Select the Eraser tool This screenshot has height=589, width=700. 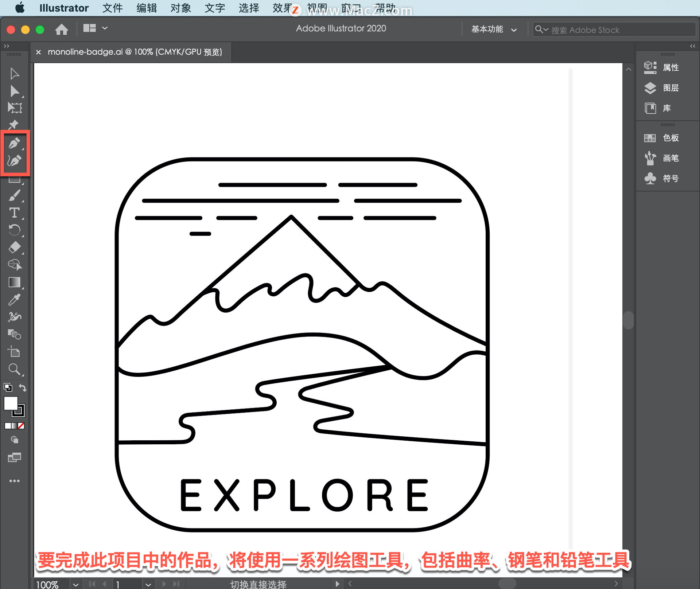point(15,247)
